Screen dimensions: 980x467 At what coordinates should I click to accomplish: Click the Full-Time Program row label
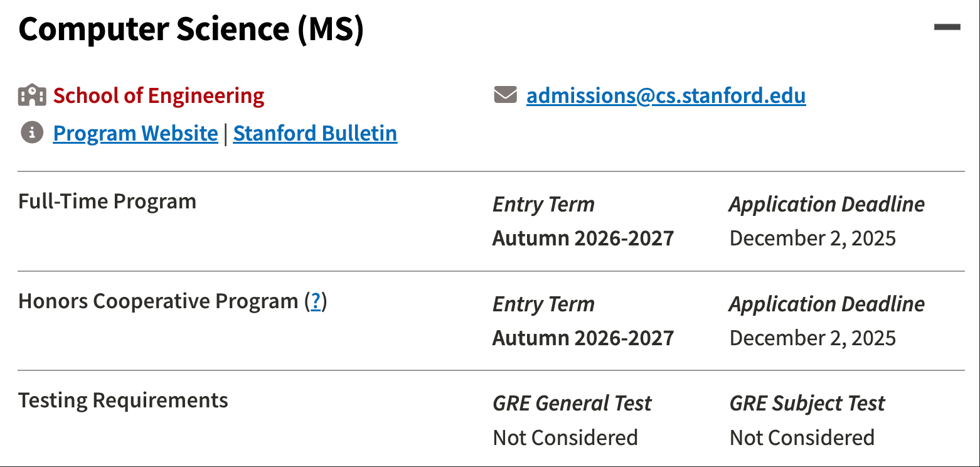coord(107,201)
